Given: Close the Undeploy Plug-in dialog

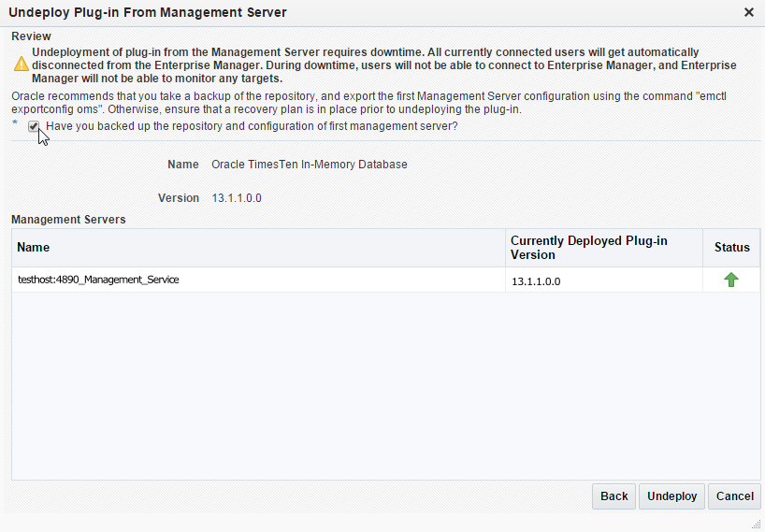Looking at the screenshot, I should pyautogui.click(x=749, y=13).
